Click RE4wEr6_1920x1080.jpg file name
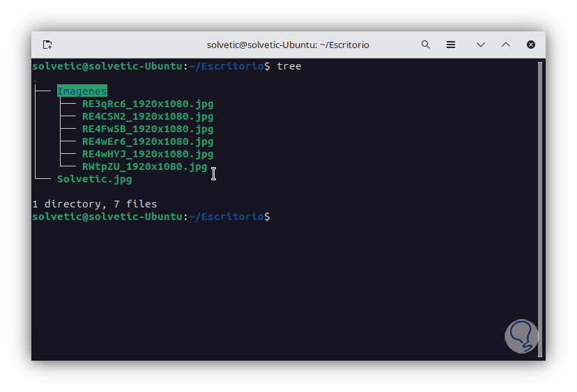 (x=148, y=141)
